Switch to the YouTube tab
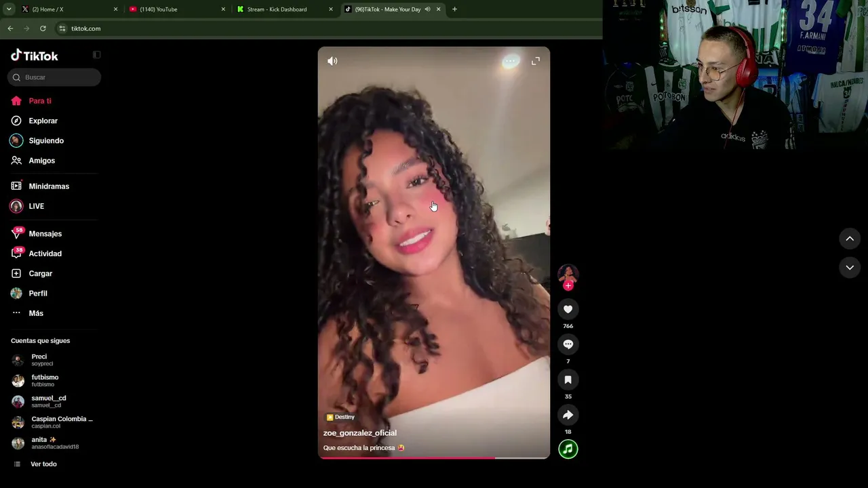 [x=177, y=9]
